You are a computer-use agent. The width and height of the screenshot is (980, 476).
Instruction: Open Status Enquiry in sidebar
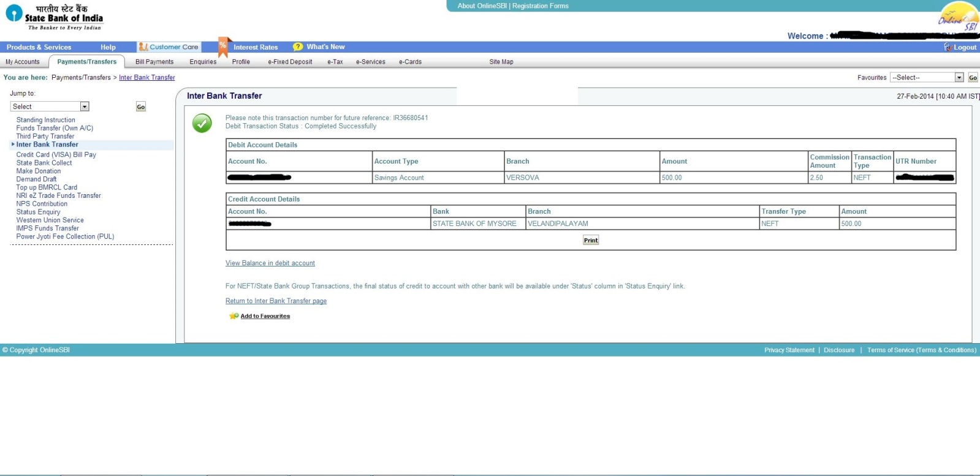(x=38, y=212)
